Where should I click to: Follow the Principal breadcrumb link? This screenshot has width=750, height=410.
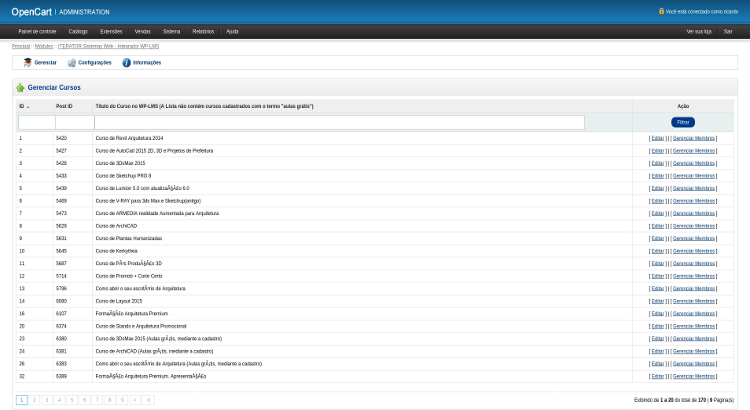21,46
